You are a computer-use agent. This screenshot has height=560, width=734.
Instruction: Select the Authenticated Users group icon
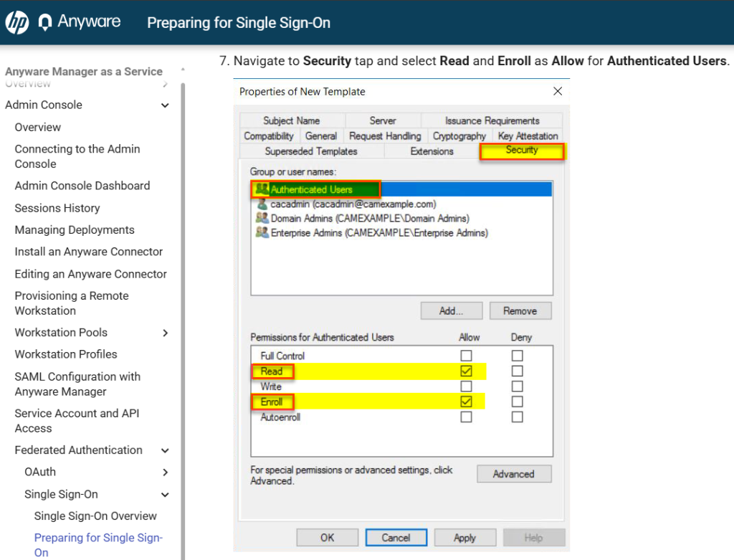[262, 189]
